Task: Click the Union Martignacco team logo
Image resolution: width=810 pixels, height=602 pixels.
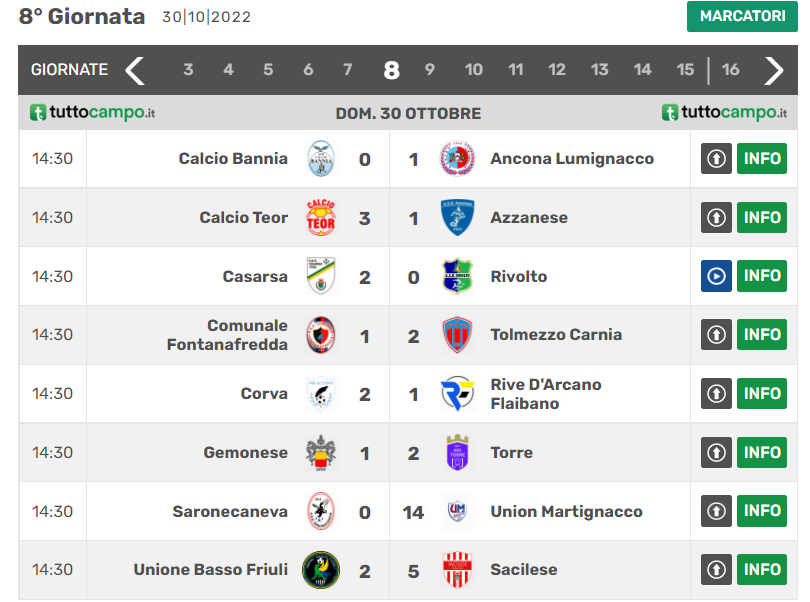Action: (457, 512)
